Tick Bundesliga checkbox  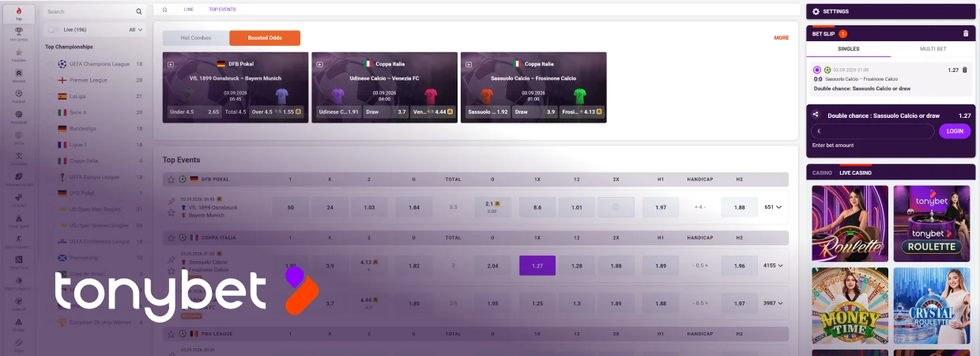click(x=51, y=128)
